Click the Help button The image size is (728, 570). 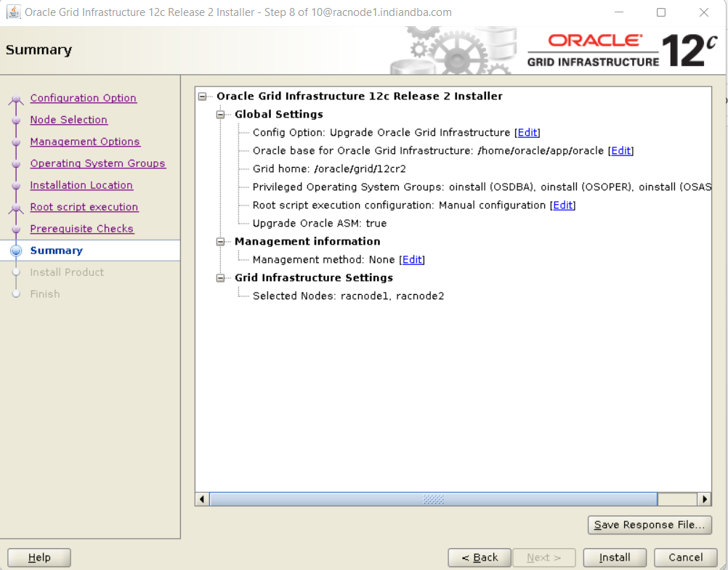coord(39,558)
